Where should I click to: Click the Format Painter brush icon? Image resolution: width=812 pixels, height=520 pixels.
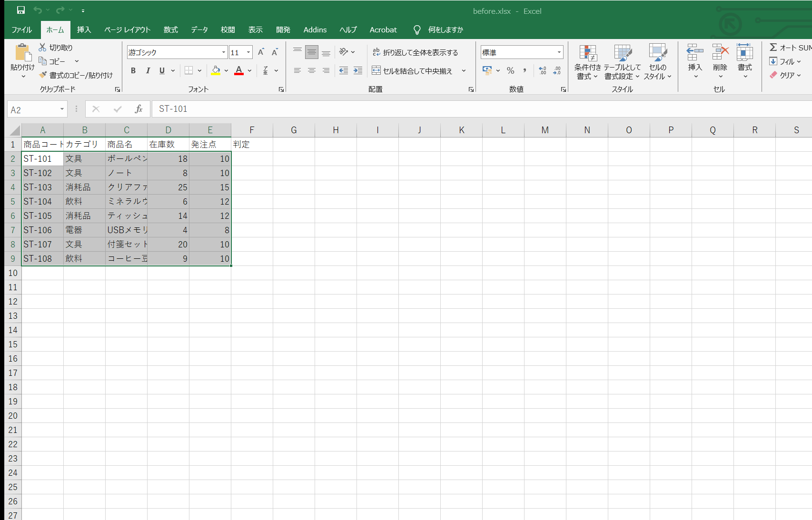(x=43, y=75)
